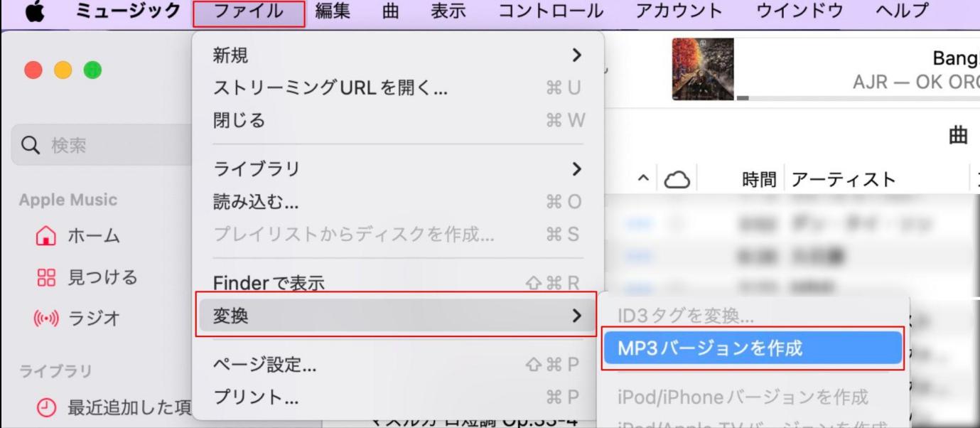The height and width of the screenshot is (428, 980).
Task: Click the yellow minimize button
Action: 63,70
